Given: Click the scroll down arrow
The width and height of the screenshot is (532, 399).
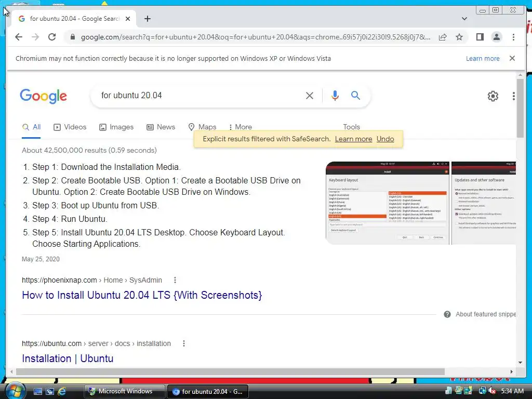Looking at the screenshot, I should (520, 363).
